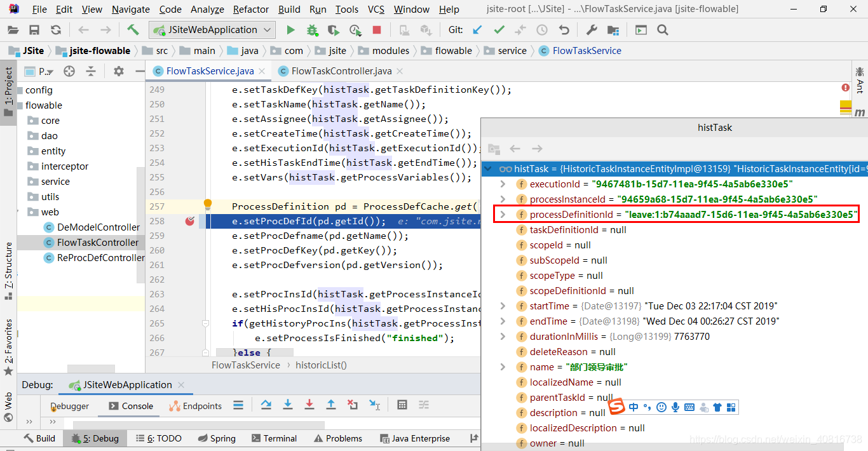Open the Terminal tool window
The height and width of the screenshot is (451, 868).
click(274, 438)
